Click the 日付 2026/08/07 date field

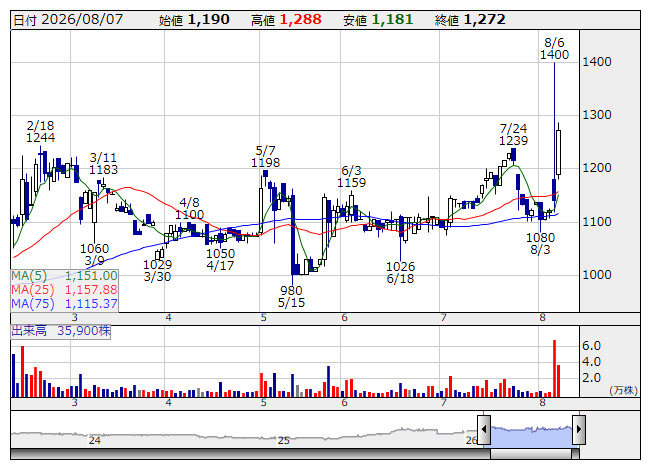pos(68,20)
